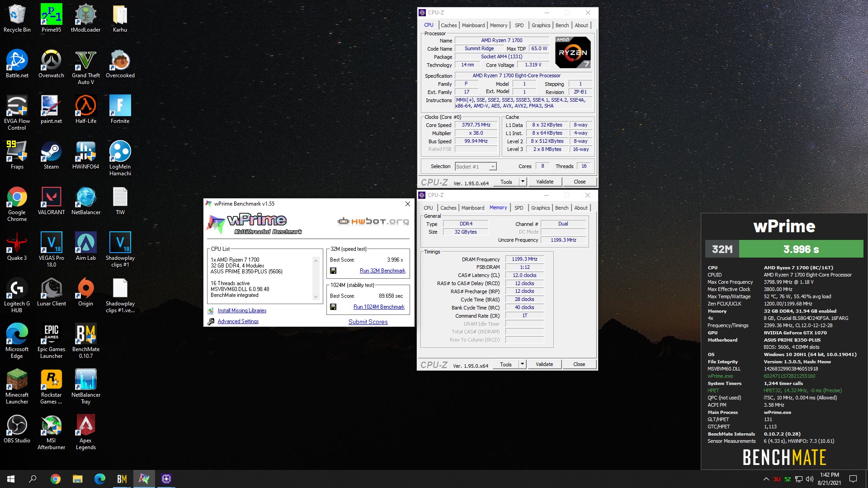This screenshot has width=868, height=488.
Task: Select the Fraps desktop icon
Action: pyautogui.click(x=17, y=155)
